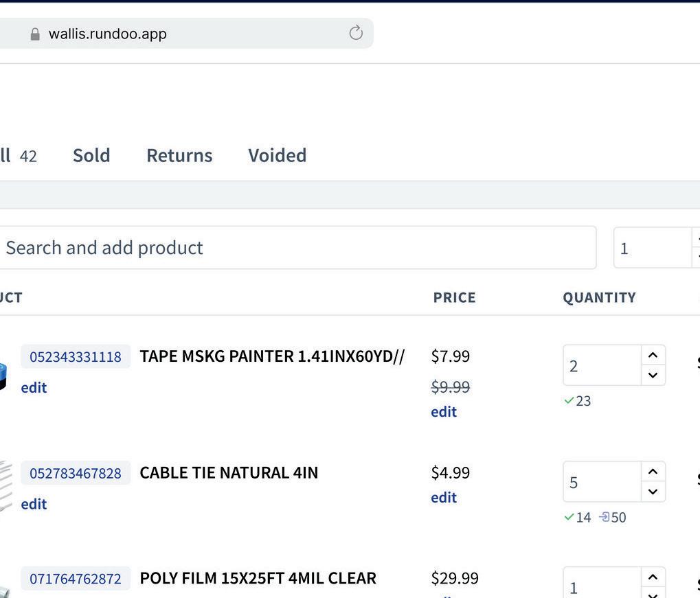The height and width of the screenshot is (598, 700).
Task: Open SKU 052343331118 link
Action: click(x=76, y=357)
